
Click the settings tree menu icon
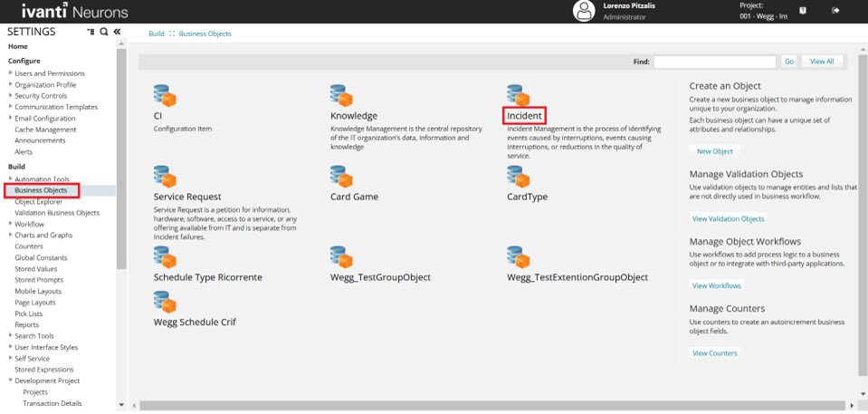coord(91,32)
